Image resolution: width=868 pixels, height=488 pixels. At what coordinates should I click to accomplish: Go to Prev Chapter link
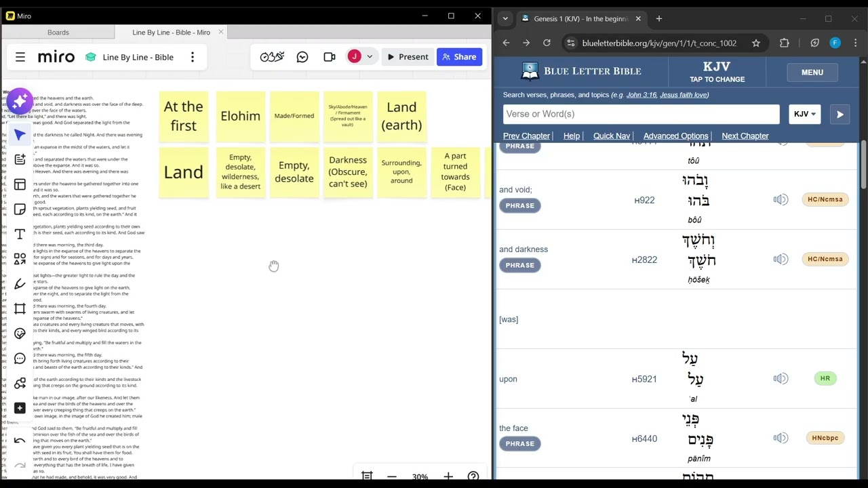[526, 136]
